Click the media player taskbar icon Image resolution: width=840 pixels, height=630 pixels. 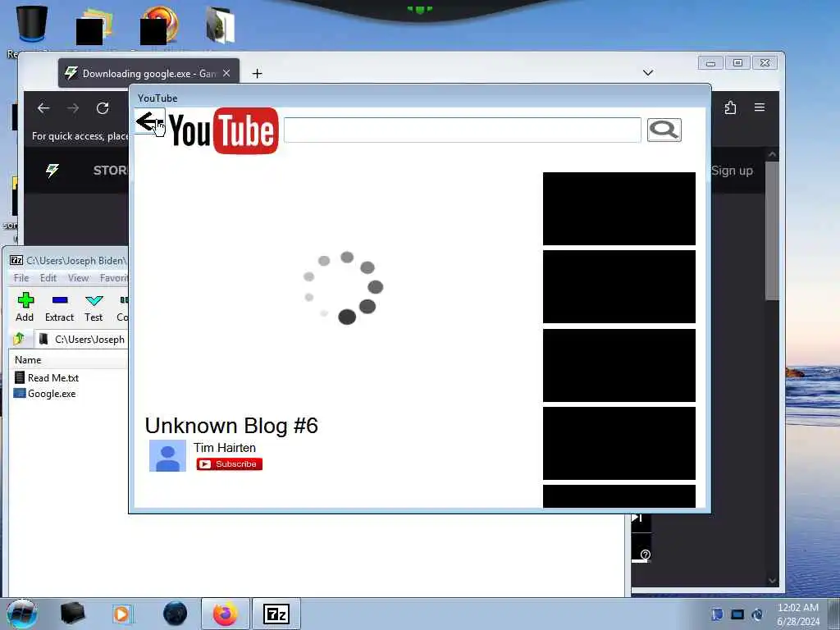coord(123,614)
